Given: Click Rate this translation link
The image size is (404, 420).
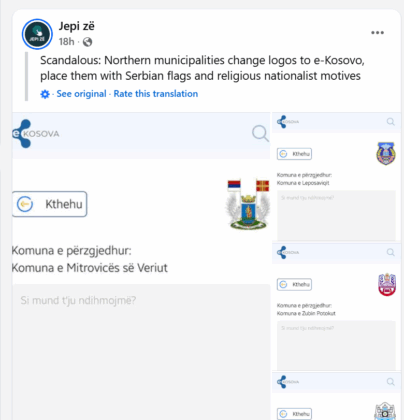Looking at the screenshot, I should [156, 94].
